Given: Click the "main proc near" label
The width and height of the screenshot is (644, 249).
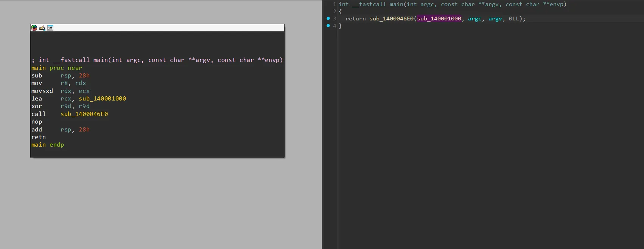Looking at the screenshot, I should pyautogui.click(x=57, y=68).
